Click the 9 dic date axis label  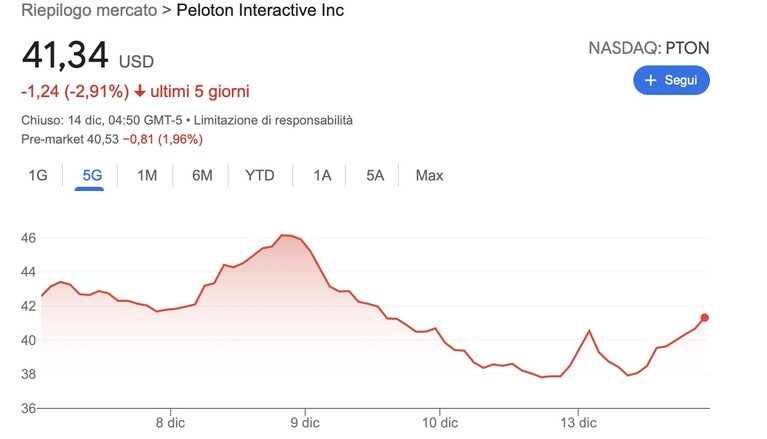[x=305, y=423]
